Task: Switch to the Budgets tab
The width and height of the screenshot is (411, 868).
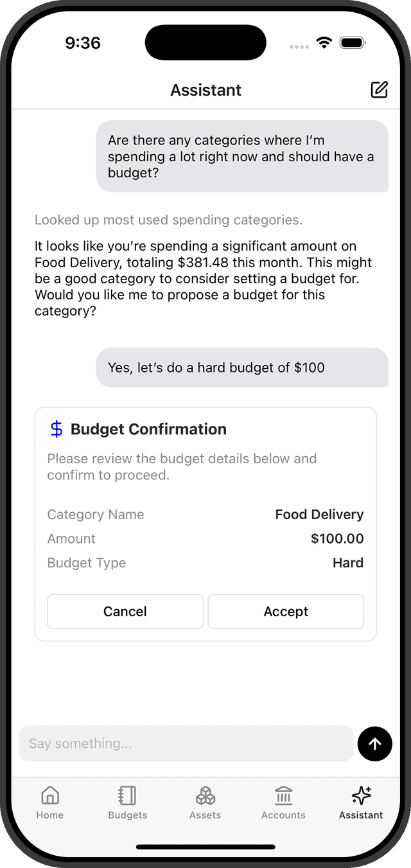Action: coord(127,802)
